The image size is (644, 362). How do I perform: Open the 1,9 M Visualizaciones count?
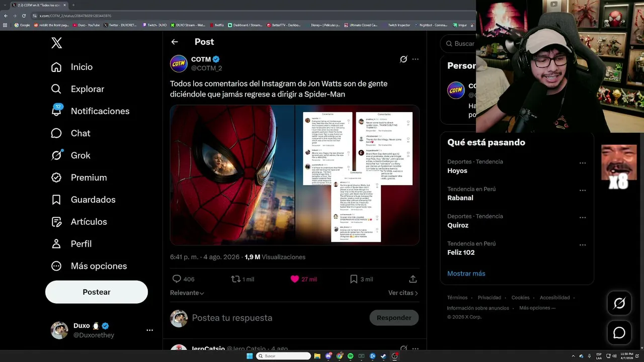tap(275, 257)
